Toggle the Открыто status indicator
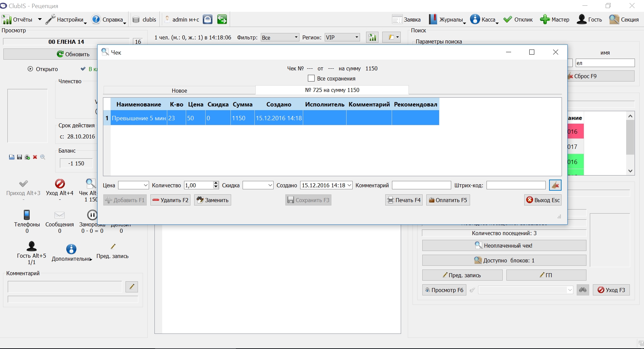 point(43,69)
